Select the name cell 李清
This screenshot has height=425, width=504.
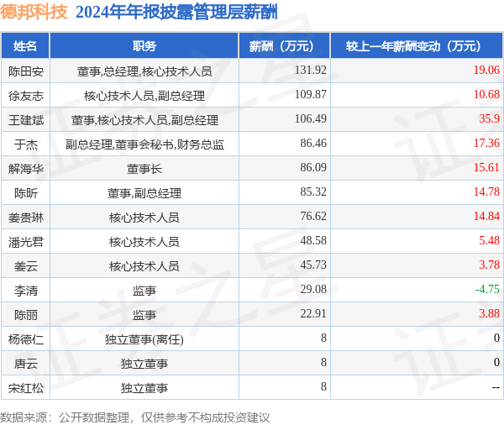pyautogui.click(x=26, y=291)
